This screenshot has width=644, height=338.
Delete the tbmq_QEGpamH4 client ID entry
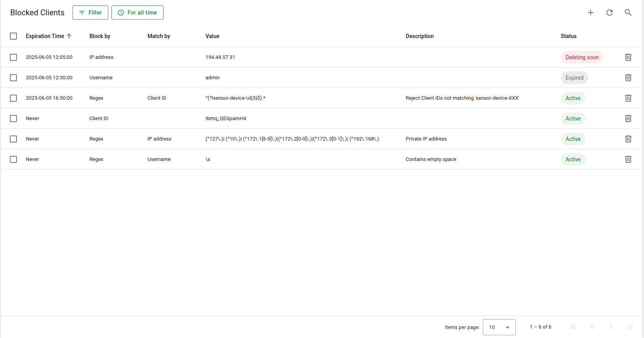628,119
